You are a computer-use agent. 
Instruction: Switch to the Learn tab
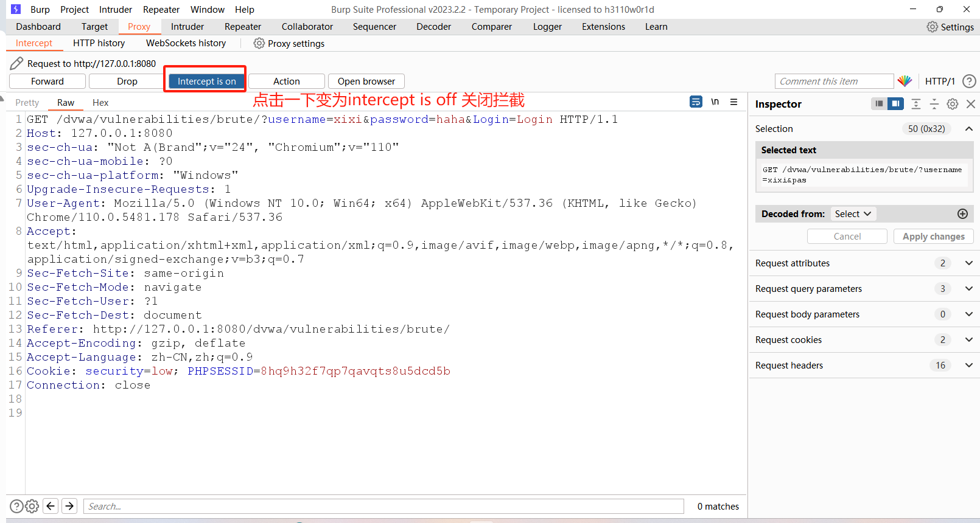coord(656,27)
